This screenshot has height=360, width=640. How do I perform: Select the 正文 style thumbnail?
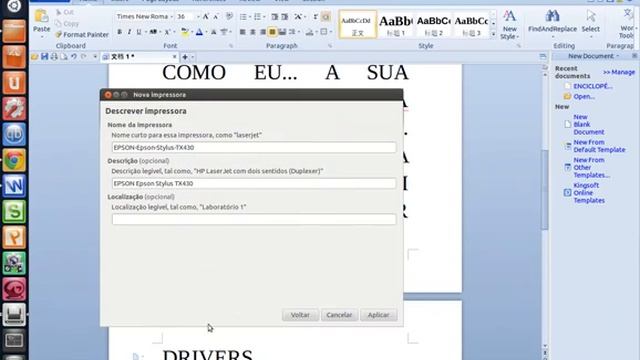tap(358, 24)
